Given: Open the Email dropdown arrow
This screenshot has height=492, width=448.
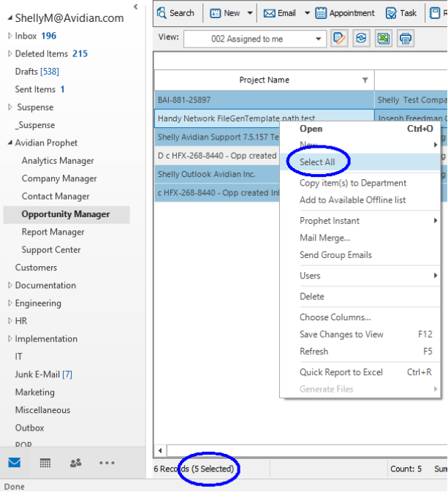Looking at the screenshot, I should [308, 13].
